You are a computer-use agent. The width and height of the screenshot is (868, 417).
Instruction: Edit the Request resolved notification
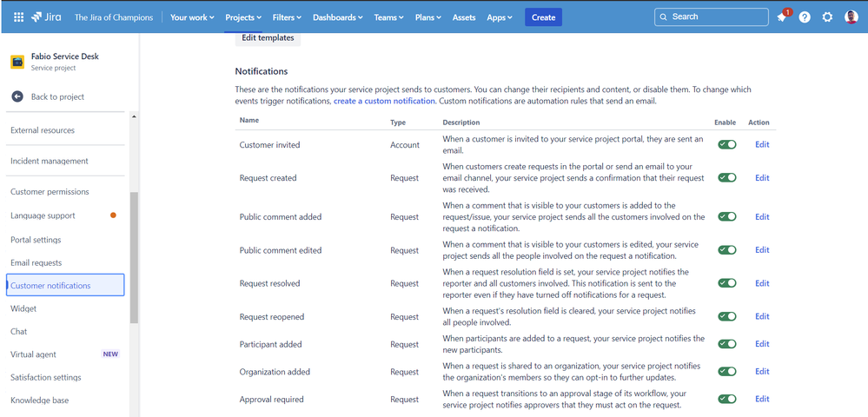pos(762,283)
